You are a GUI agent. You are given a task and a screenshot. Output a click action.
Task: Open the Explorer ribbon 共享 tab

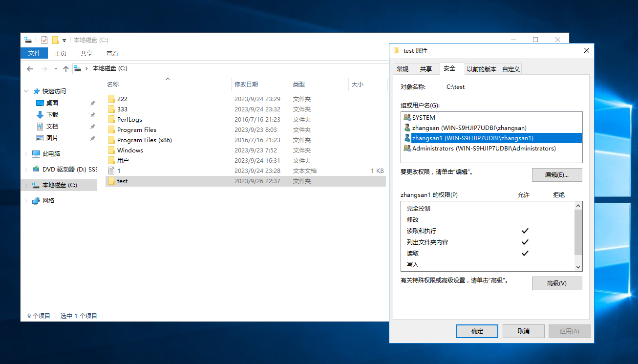(x=86, y=53)
